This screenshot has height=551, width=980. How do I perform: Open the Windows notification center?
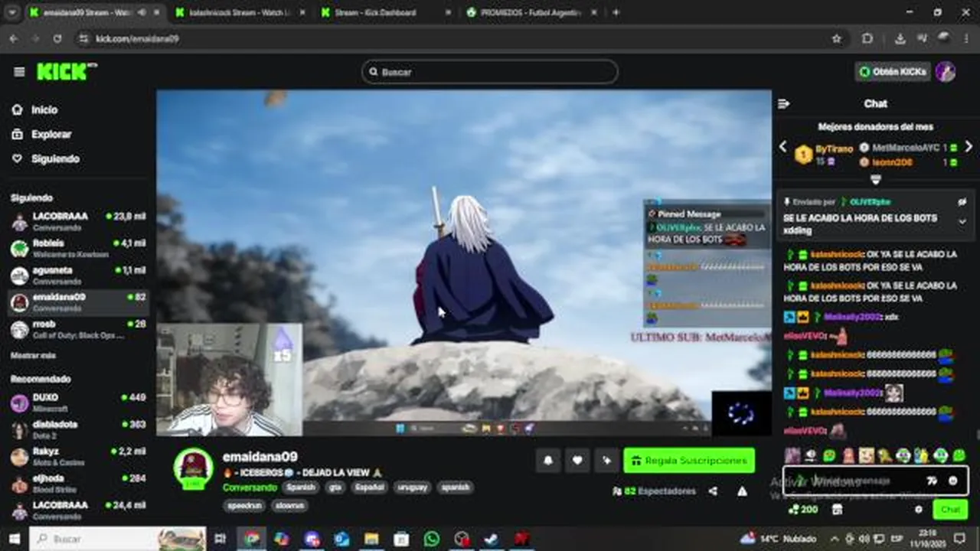(959, 539)
